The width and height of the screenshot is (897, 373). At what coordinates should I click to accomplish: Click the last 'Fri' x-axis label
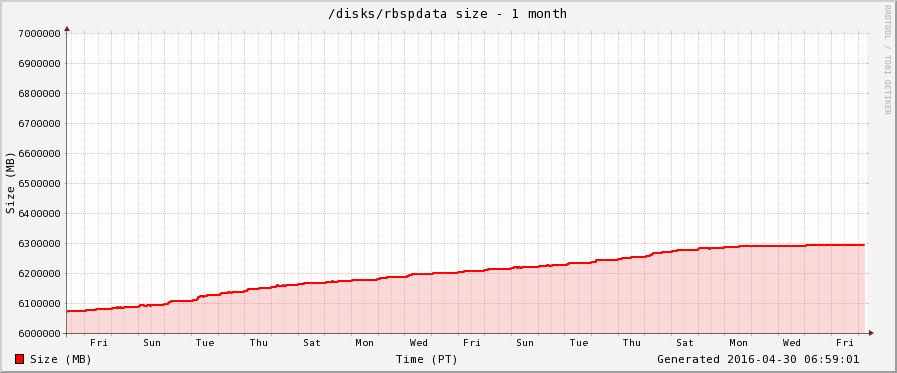click(x=844, y=343)
